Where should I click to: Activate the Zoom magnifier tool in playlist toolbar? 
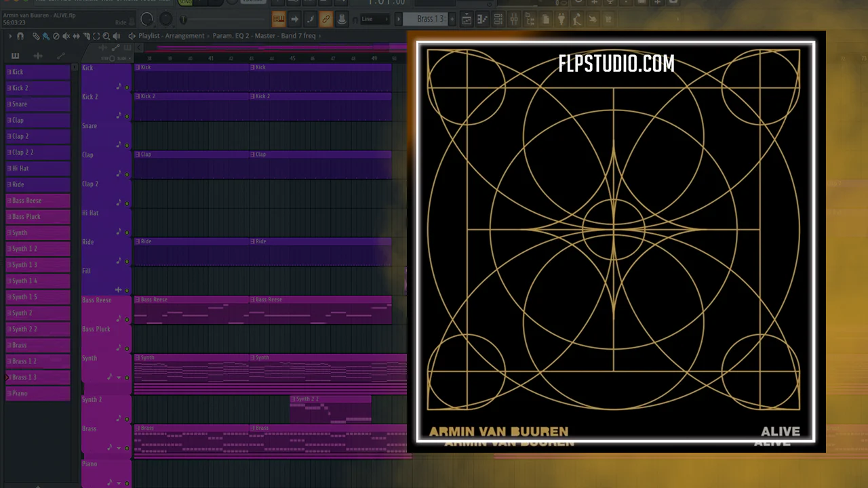tap(106, 36)
